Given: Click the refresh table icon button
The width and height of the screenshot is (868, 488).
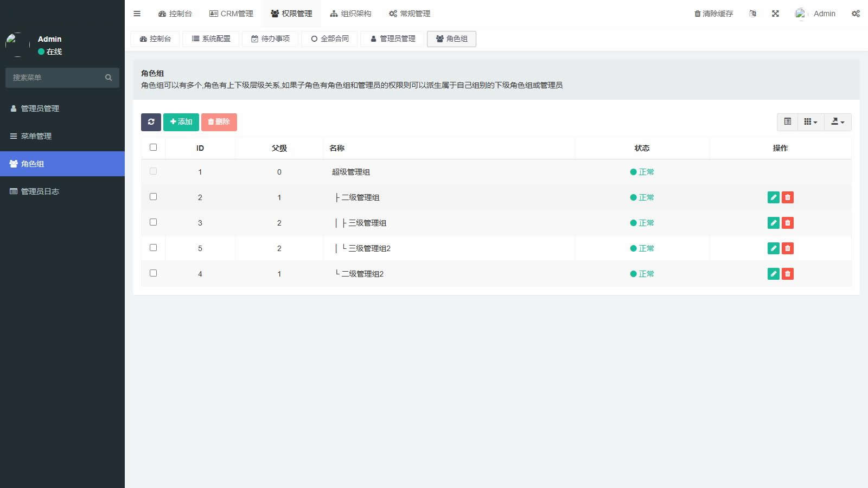Looking at the screenshot, I should pos(151,122).
